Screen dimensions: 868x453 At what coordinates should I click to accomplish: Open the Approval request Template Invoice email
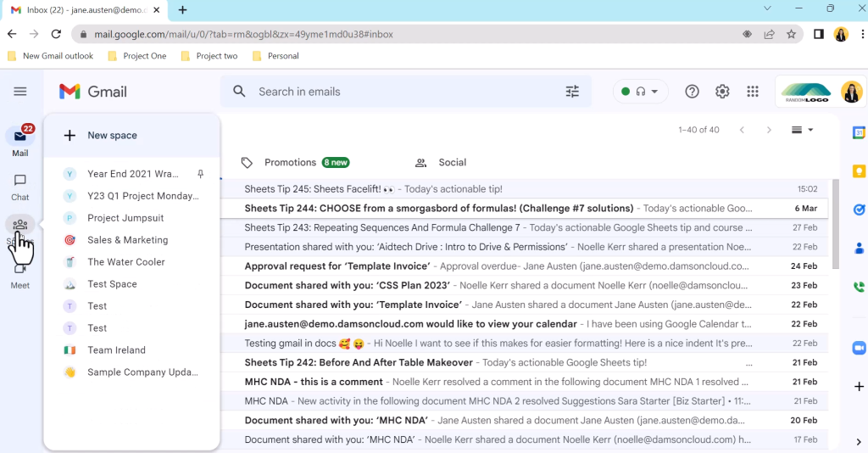(x=524, y=266)
